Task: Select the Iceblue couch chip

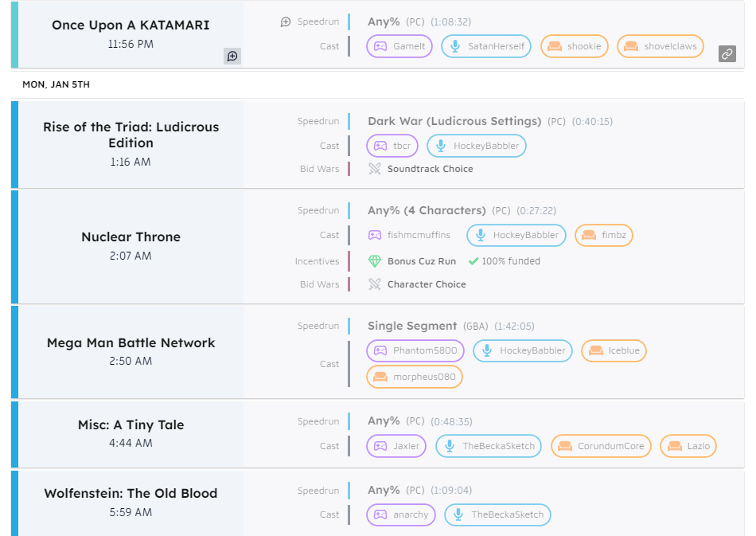Action: point(614,350)
